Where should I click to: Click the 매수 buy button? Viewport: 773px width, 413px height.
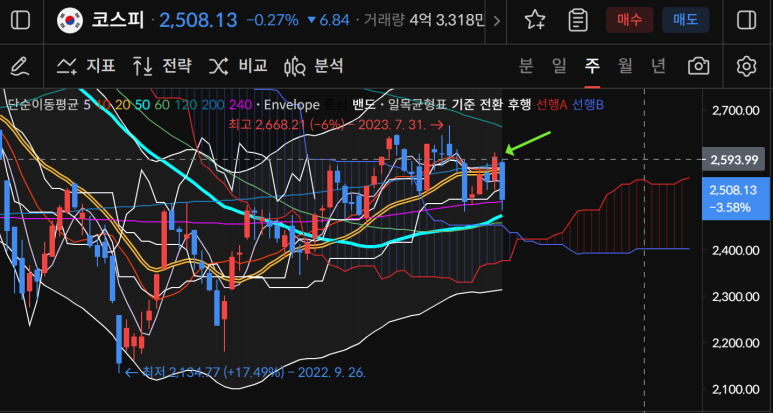(x=630, y=20)
